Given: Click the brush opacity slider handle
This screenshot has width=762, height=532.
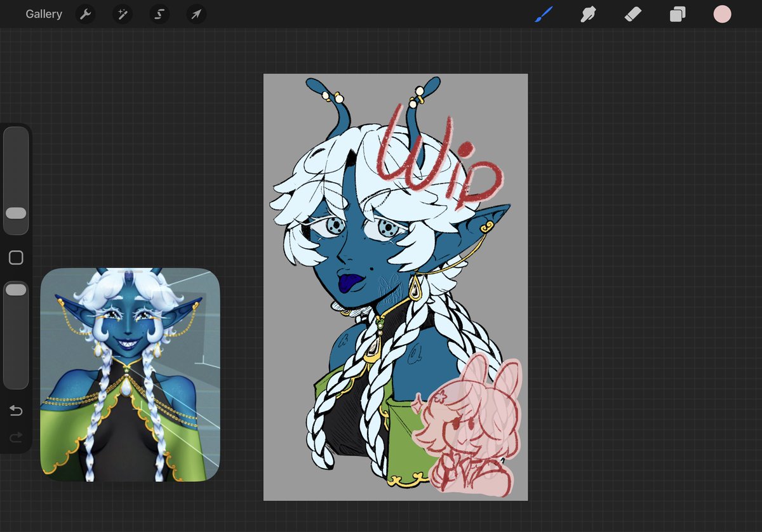Looking at the screenshot, I should tap(16, 289).
